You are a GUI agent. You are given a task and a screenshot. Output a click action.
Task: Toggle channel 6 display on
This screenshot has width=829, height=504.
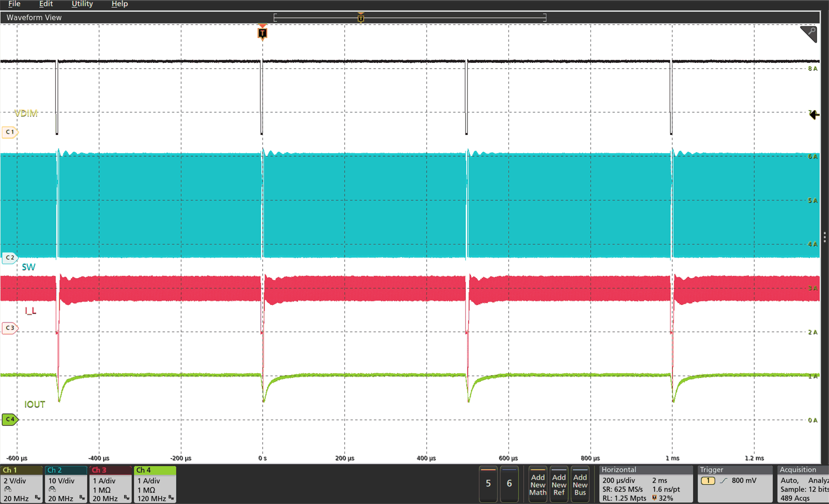pos(509,484)
